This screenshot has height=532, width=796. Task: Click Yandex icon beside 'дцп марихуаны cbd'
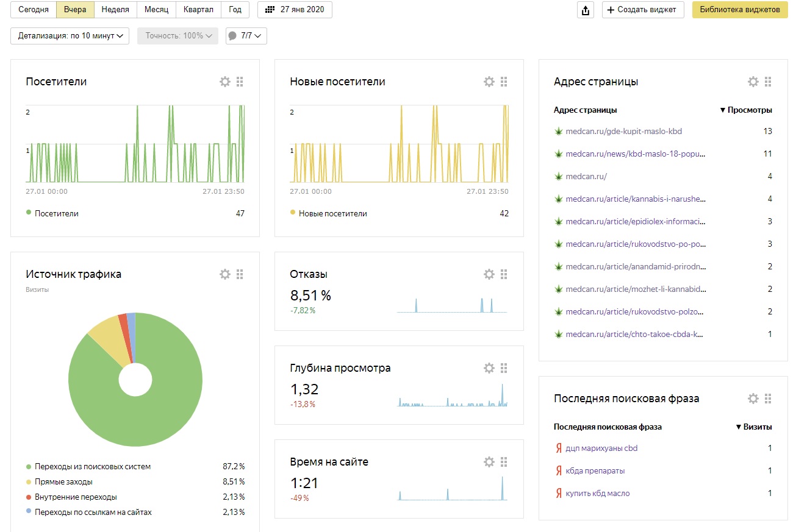pos(558,448)
